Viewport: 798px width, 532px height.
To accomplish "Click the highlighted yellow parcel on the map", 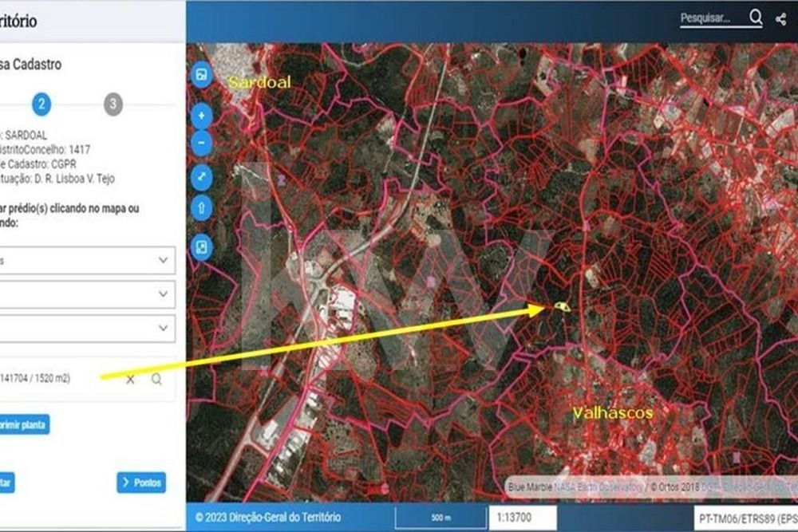I will point(562,306).
